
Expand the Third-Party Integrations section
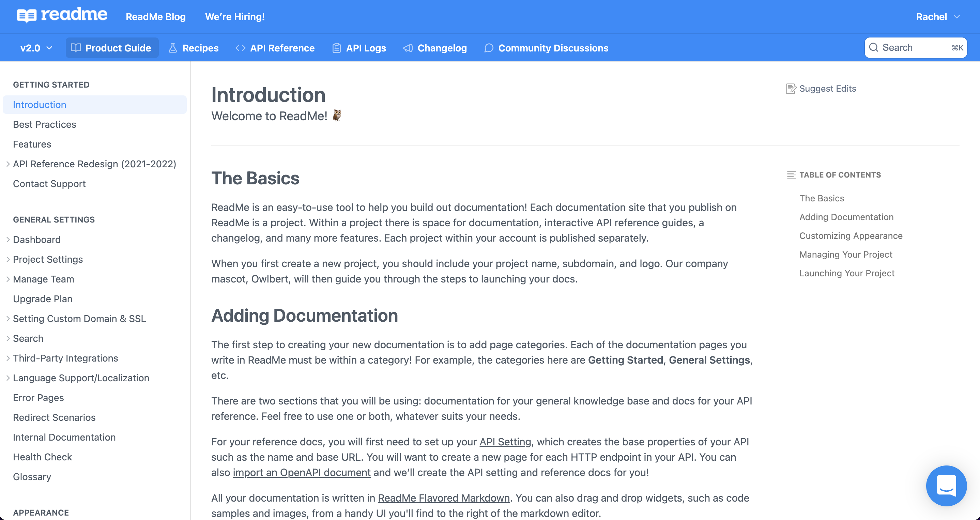[8, 358]
